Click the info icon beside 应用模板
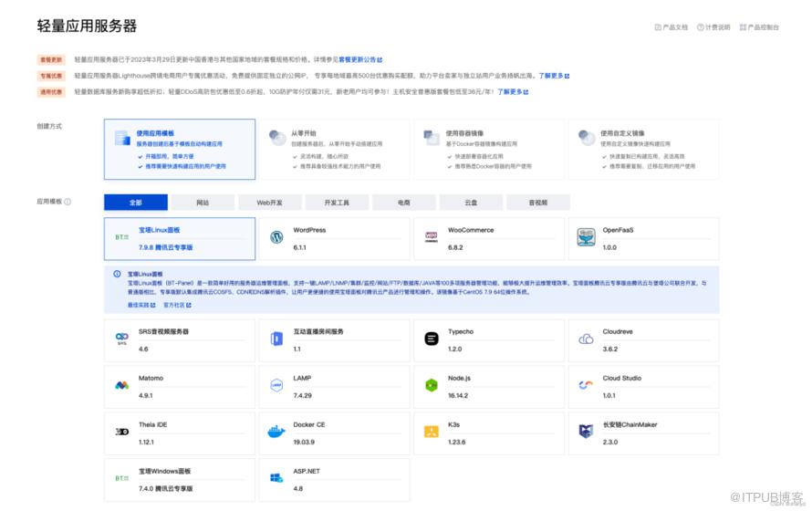Screen dimensions: 812x511 coord(68,203)
